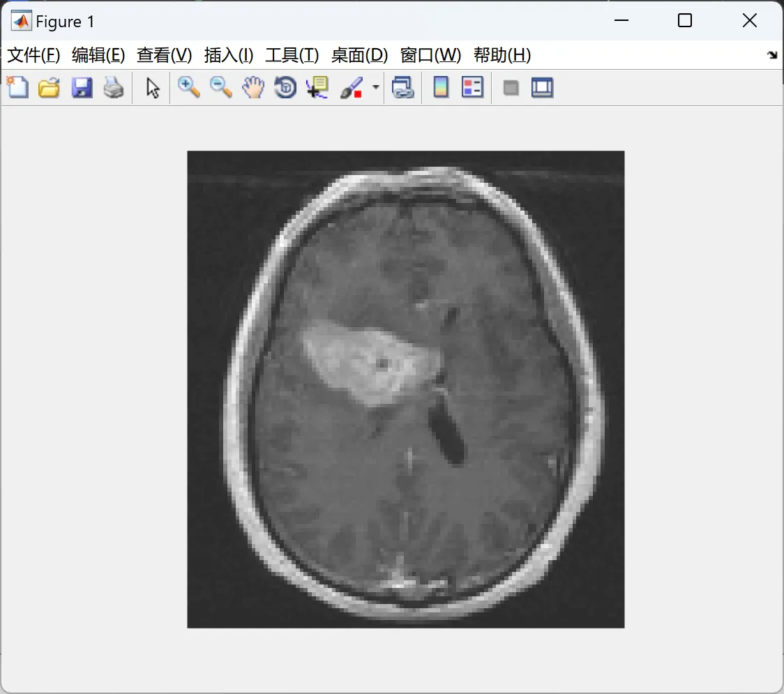Screen dimensions: 784x694
Task: Open the 桌面(D) menu
Action: pyautogui.click(x=359, y=55)
